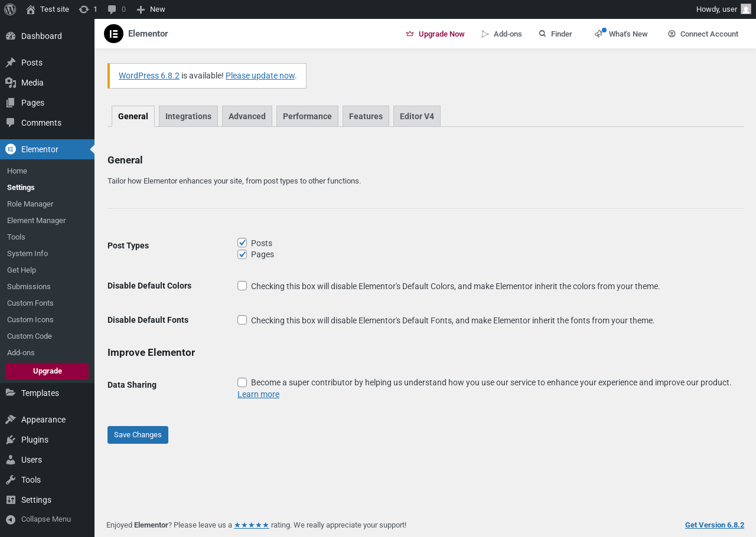Switch to the General tab
The height and width of the screenshot is (537, 756).
133,116
